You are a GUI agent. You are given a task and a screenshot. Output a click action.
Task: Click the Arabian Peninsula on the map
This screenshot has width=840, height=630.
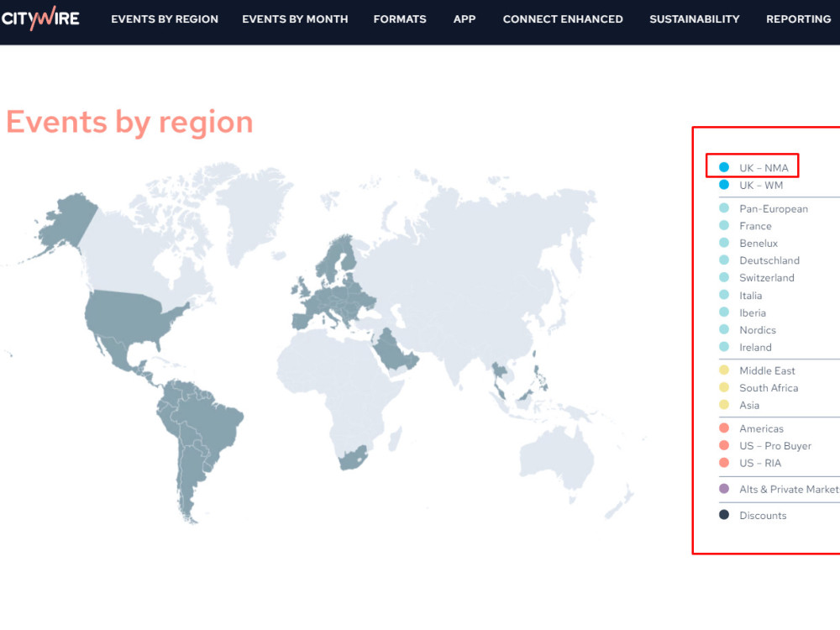394,351
